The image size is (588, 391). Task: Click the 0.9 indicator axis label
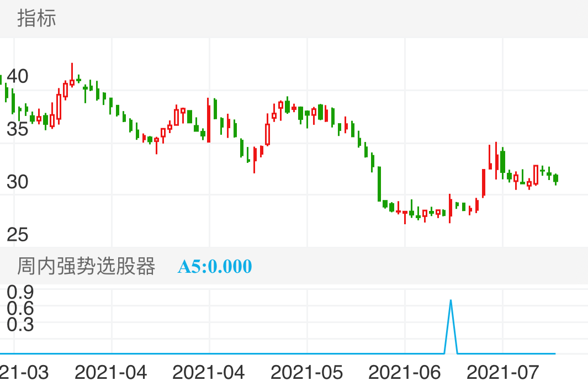[20, 292]
